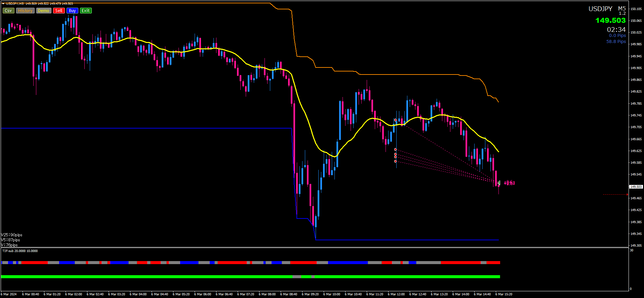
Task: Click the red Sell button
Action: (x=59, y=11)
